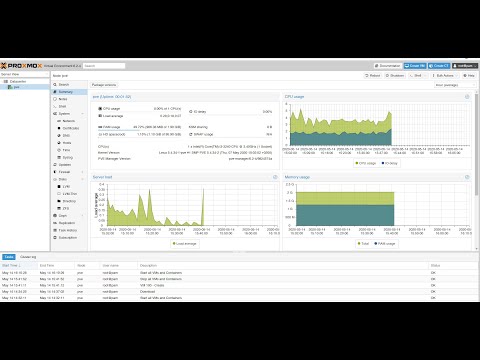Reboot the node with the Reboot button
Image resolution: width=480 pixels, height=360 pixels.
(x=373, y=76)
